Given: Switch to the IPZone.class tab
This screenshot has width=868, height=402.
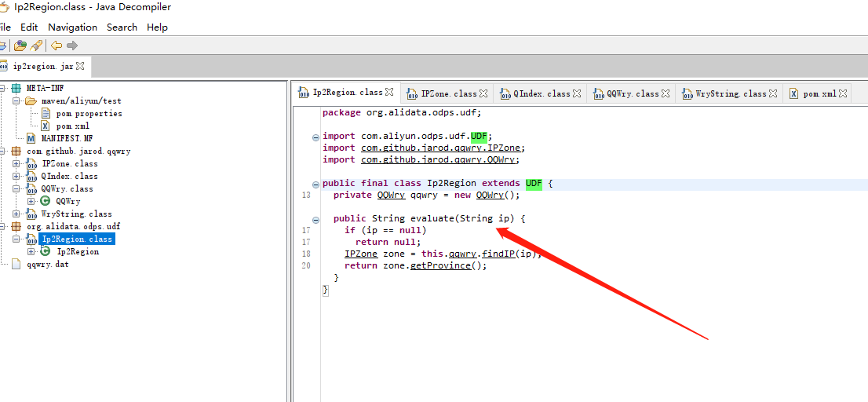Looking at the screenshot, I should click(448, 93).
